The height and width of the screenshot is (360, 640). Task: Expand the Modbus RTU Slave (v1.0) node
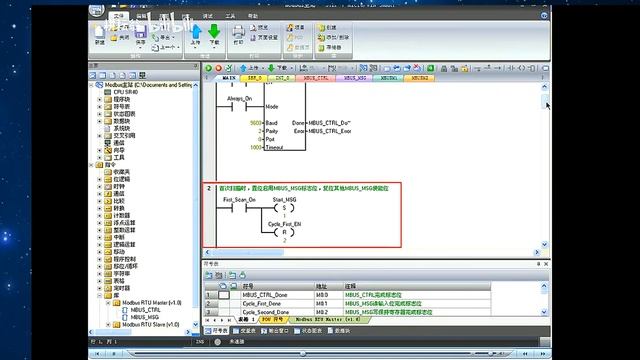[x=108, y=324]
